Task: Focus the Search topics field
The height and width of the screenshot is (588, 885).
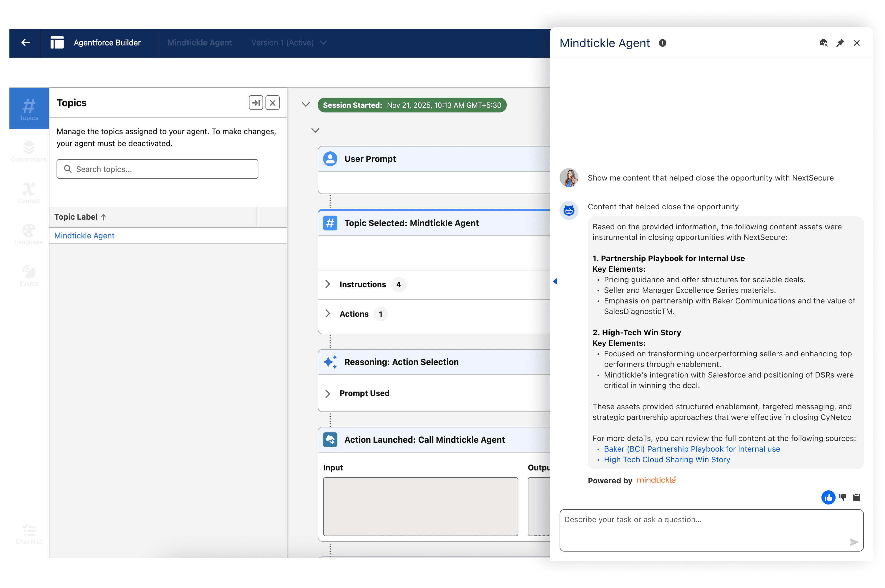Action: click(157, 169)
